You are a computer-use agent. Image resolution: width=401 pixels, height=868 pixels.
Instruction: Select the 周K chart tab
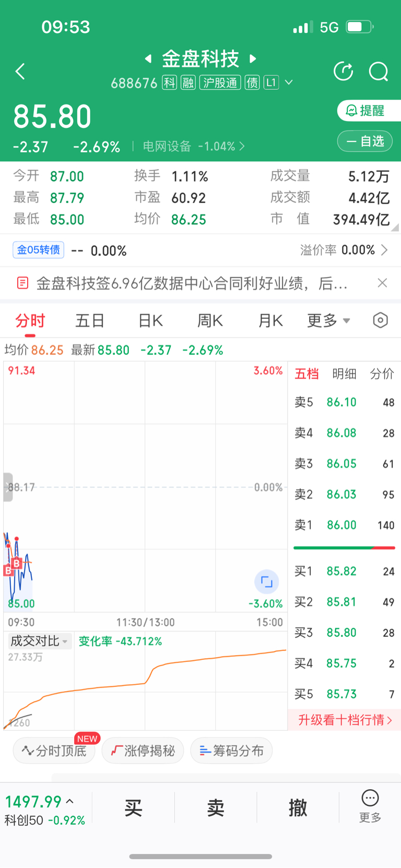(210, 320)
